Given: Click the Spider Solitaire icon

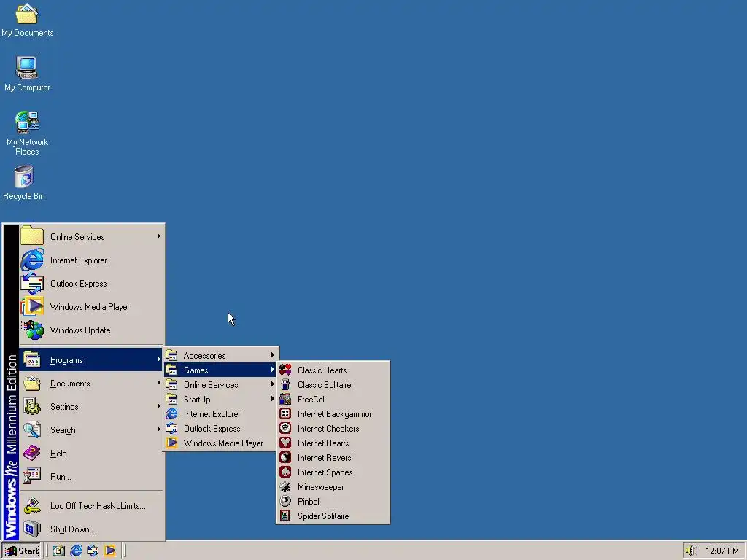Looking at the screenshot, I should tap(285, 516).
